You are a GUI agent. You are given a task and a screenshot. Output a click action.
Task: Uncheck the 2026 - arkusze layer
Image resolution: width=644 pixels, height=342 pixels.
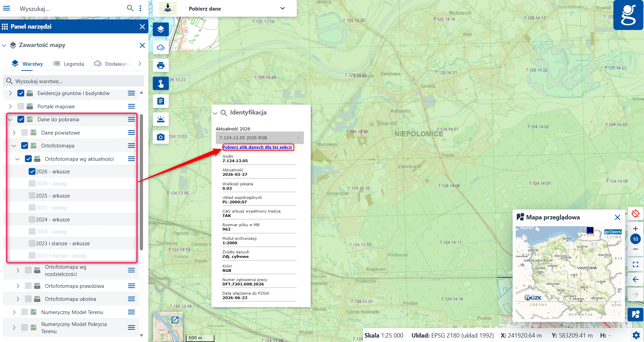point(32,171)
